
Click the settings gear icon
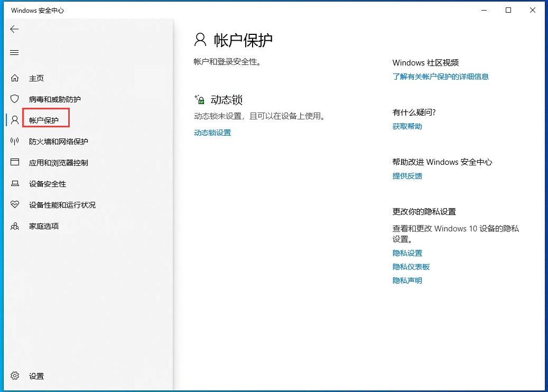tap(15, 376)
